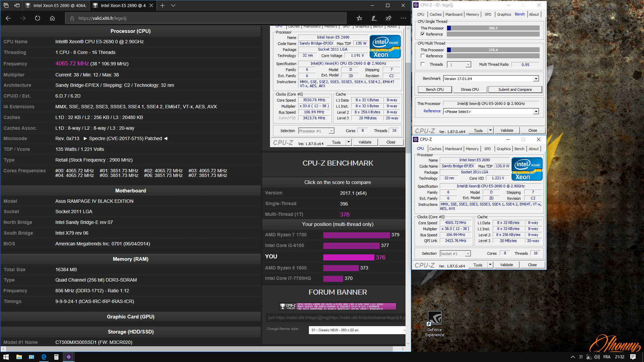Show hidden tray icons chevron
Image resolution: width=644 pixels, height=362 pixels.
(573, 357)
